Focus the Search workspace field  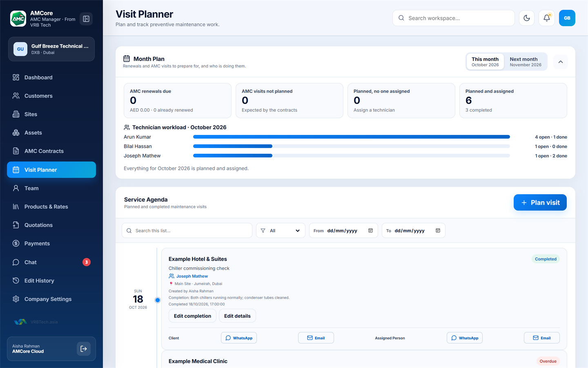tap(453, 18)
